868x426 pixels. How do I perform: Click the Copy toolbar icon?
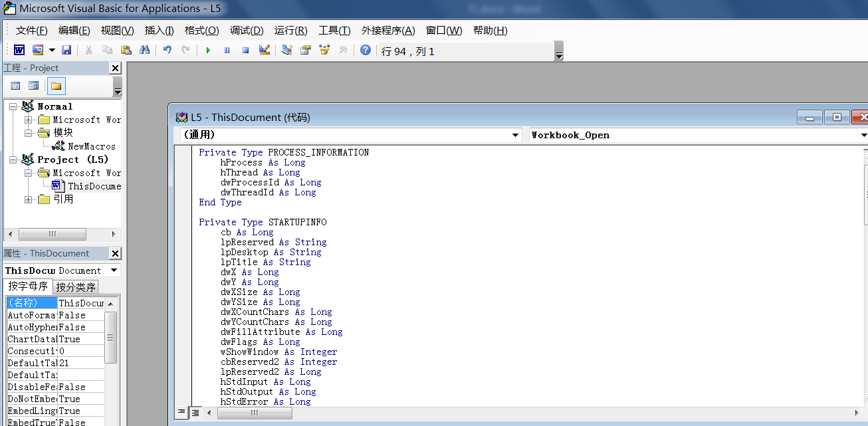click(107, 50)
